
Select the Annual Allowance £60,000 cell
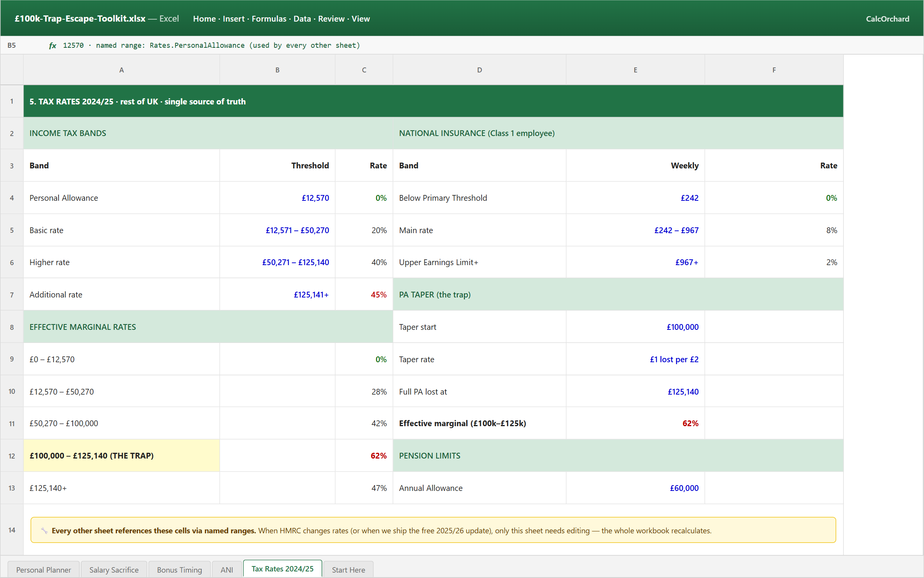coord(635,488)
